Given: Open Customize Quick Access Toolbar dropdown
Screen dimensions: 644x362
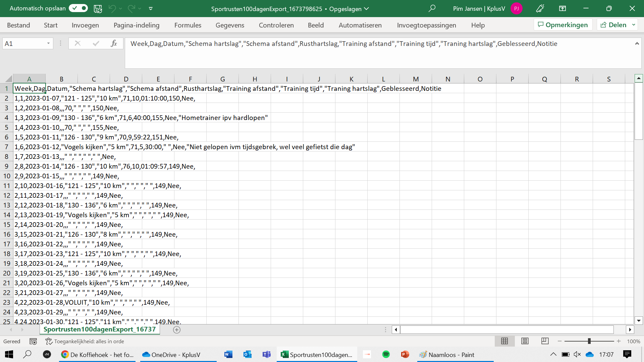Looking at the screenshot, I should click(x=151, y=9).
